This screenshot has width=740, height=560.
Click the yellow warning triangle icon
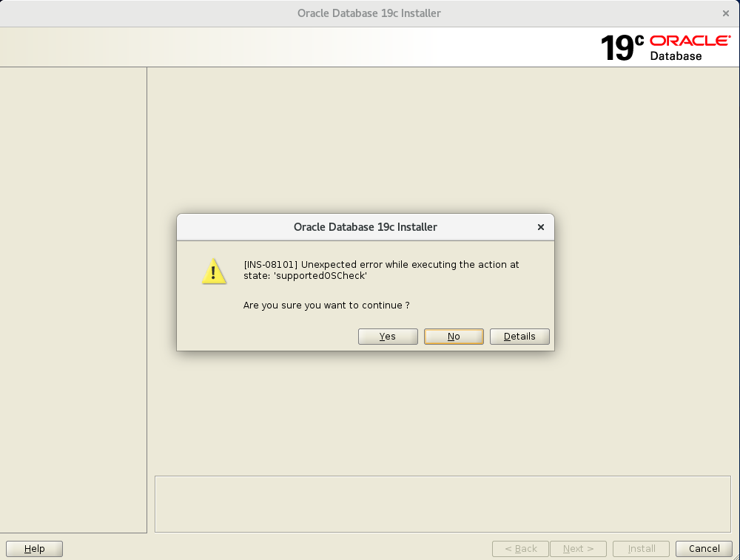tap(214, 271)
